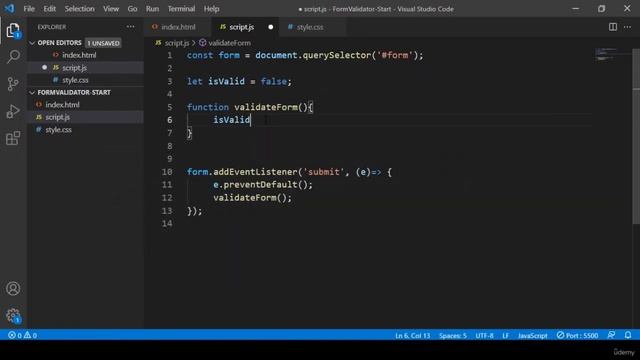Minimize the VS Code window
This screenshot has height=360, width=640.
point(576,9)
